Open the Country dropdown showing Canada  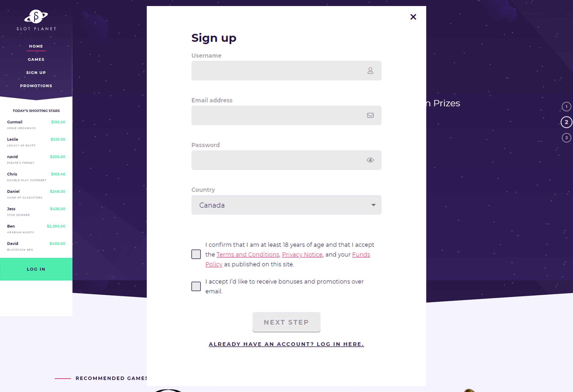pos(286,205)
